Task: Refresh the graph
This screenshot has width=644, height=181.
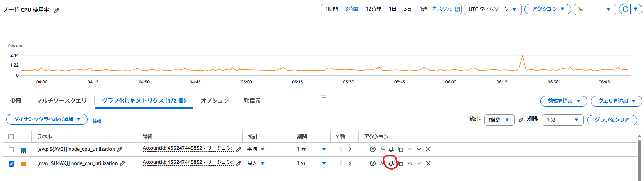Action: click(x=626, y=9)
